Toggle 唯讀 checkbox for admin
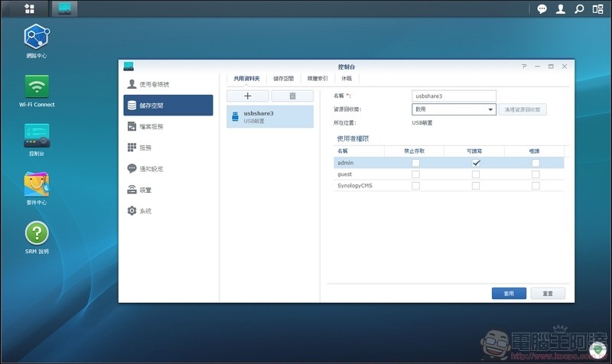 click(x=535, y=163)
